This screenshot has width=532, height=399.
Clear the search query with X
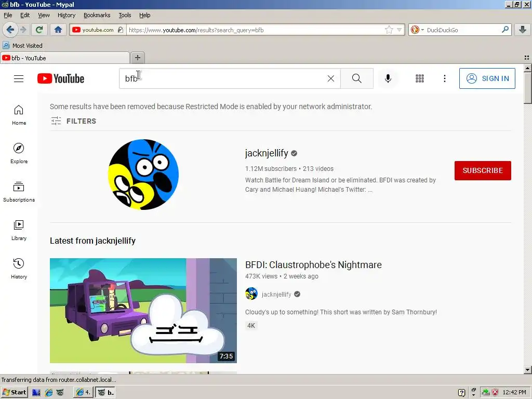click(x=331, y=79)
